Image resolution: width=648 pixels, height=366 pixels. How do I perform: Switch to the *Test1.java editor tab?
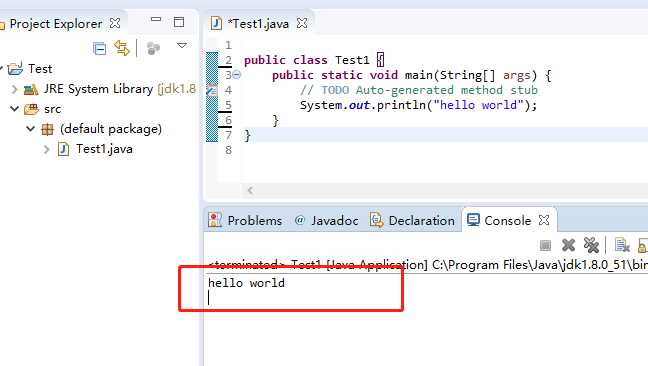click(x=258, y=24)
